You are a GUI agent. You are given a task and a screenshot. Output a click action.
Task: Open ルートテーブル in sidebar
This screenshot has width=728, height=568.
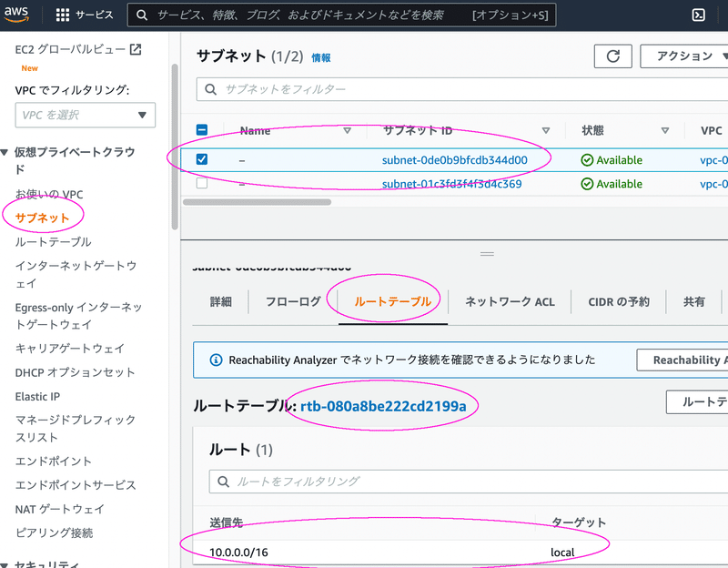(53, 242)
